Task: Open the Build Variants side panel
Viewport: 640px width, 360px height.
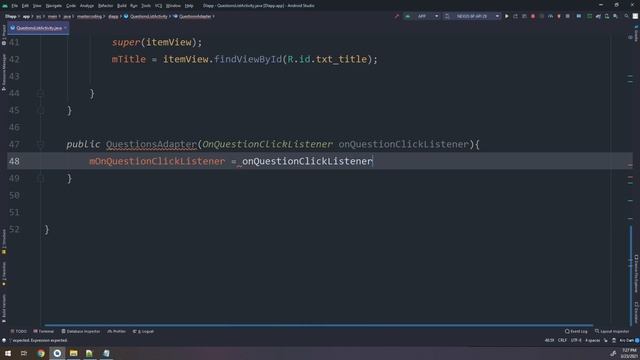Action: coord(4,309)
